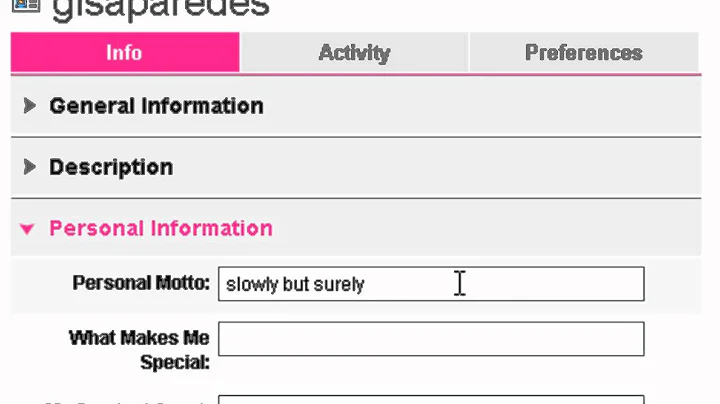Go to the Preferences tab
The height and width of the screenshot is (404, 720).
[583, 52]
